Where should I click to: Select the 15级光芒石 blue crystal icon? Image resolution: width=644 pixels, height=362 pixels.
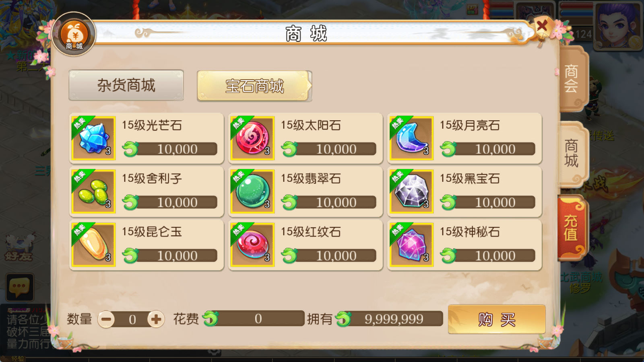click(x=93, y=138)
